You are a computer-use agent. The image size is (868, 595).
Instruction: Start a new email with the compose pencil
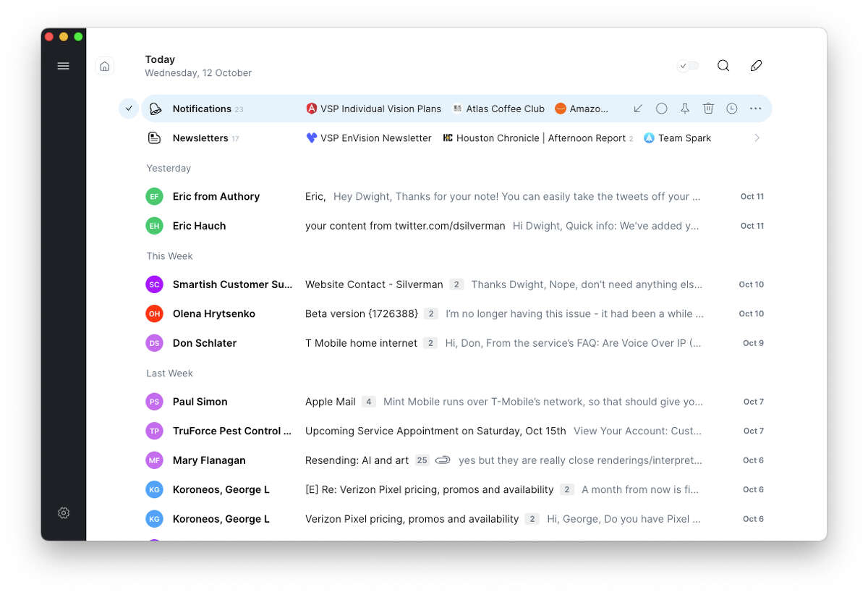756,65
